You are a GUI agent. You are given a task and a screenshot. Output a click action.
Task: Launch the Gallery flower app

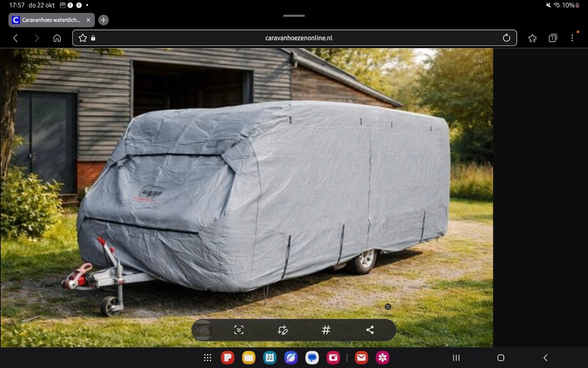click(x=383, y=358)
